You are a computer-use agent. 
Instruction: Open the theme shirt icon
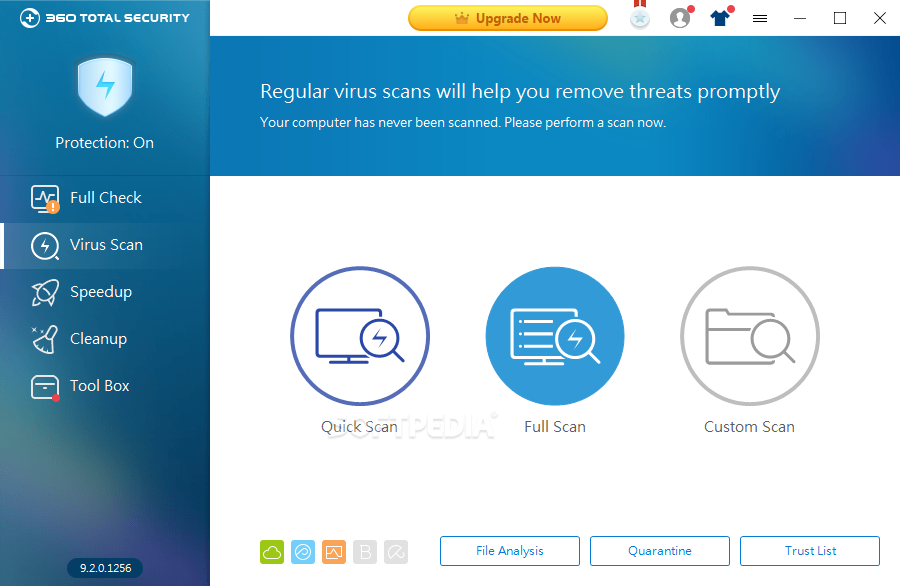[720, 17]
